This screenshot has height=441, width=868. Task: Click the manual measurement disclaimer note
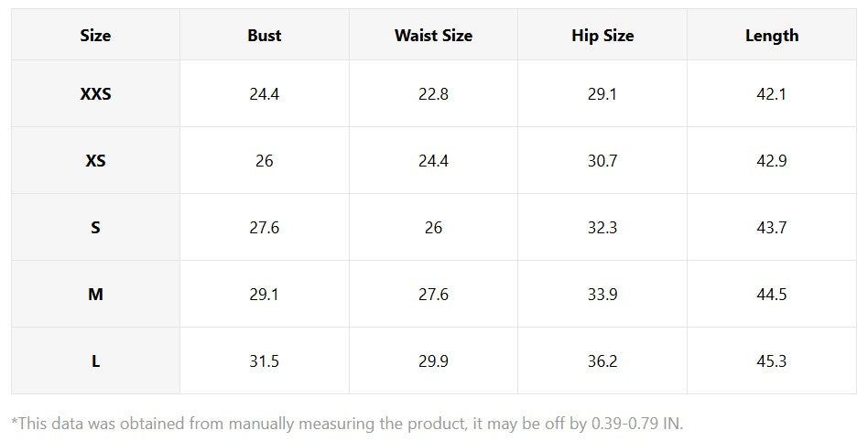[347, 424]
